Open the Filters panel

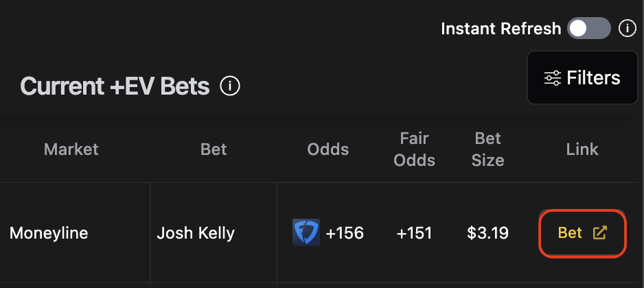(582, 77)
